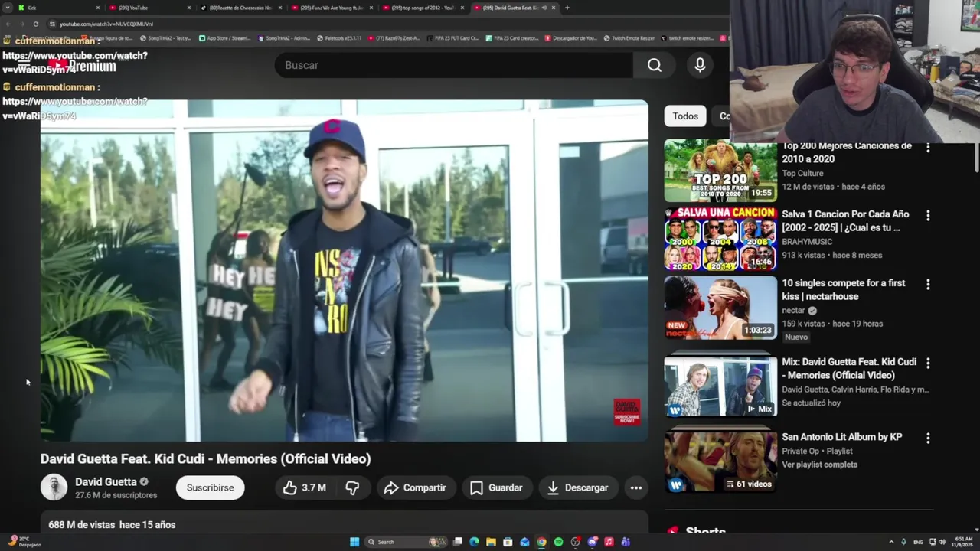Click Top Culture channel name
This screenshot has height=551, width=980.
802,174
